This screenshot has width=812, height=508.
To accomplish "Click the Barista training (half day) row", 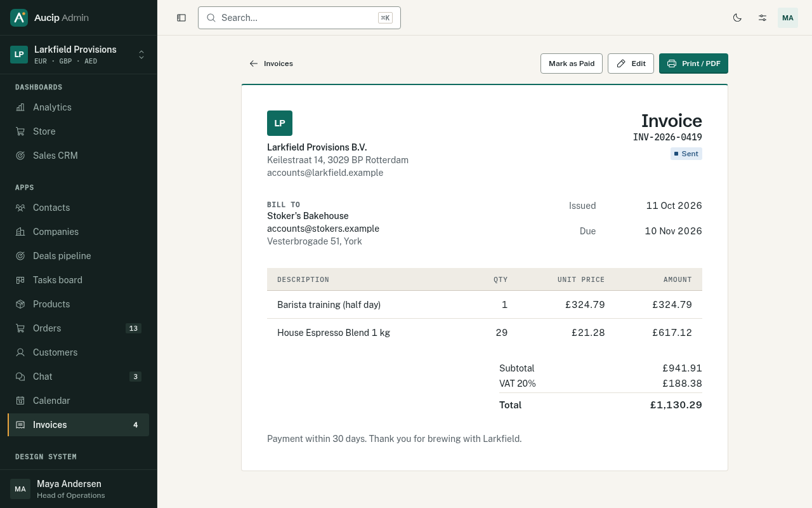I will [x=485, y=305].
